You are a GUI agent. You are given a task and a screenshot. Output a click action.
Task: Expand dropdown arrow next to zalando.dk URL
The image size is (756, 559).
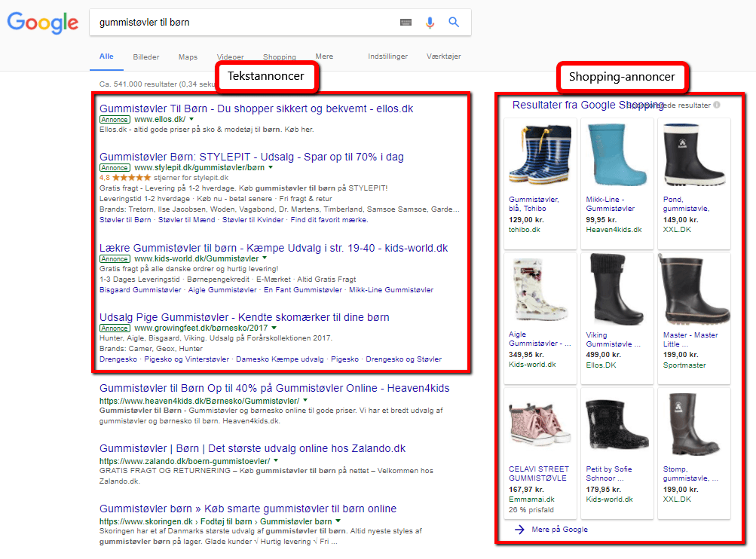point(276,461)
